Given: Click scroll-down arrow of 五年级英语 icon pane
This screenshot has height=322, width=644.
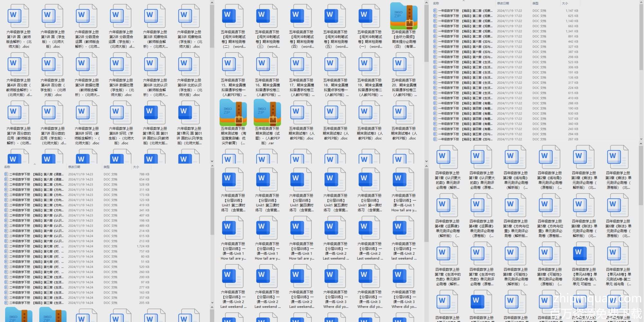Looking at the screenshot, I should tap(426, 161).
